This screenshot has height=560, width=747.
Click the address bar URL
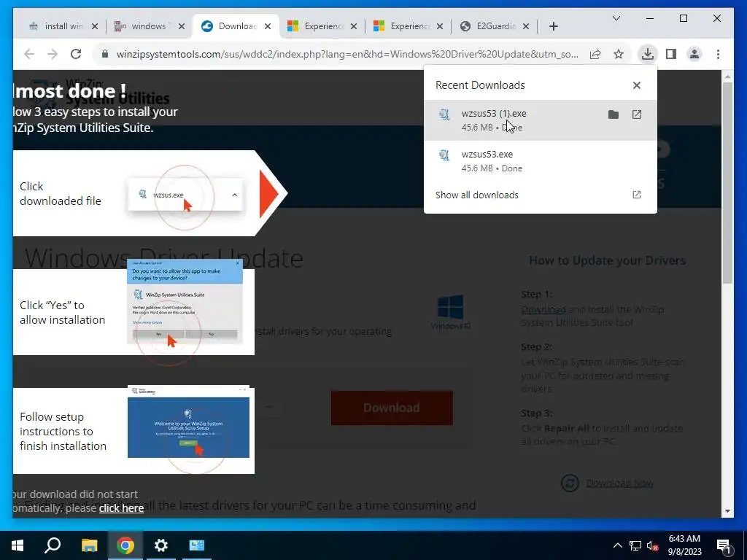pos(347,54)
